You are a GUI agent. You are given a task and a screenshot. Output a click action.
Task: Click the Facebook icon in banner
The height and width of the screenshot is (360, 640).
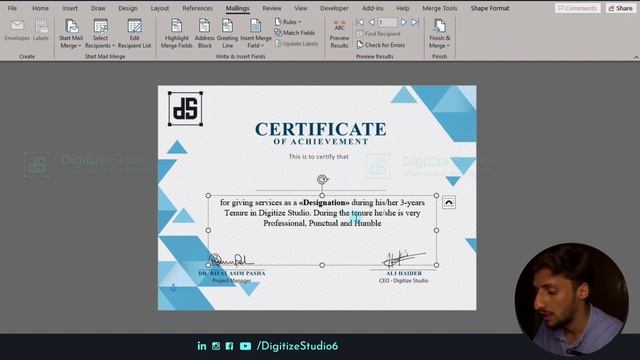tap(229, 346)
